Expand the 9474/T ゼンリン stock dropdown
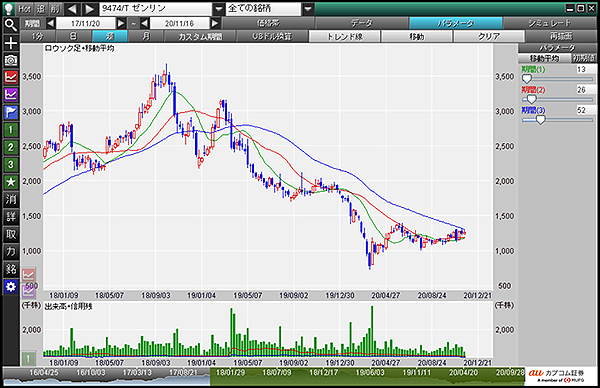 218,9
